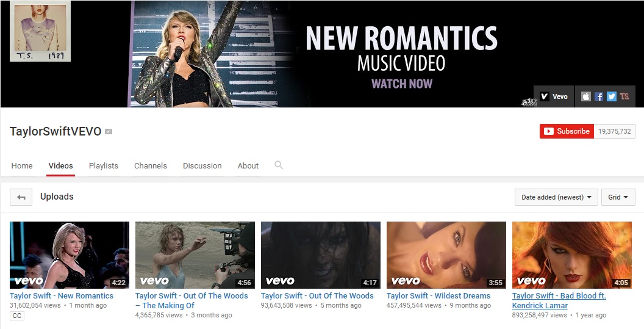Click the 31,602,054 views text
644x329 pixels.
pyautogui.click(x=35, y=306)
